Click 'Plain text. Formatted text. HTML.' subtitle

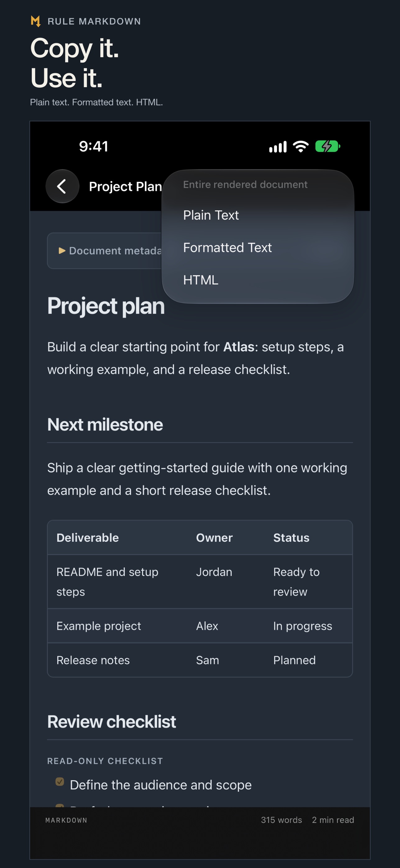[96, 102]
